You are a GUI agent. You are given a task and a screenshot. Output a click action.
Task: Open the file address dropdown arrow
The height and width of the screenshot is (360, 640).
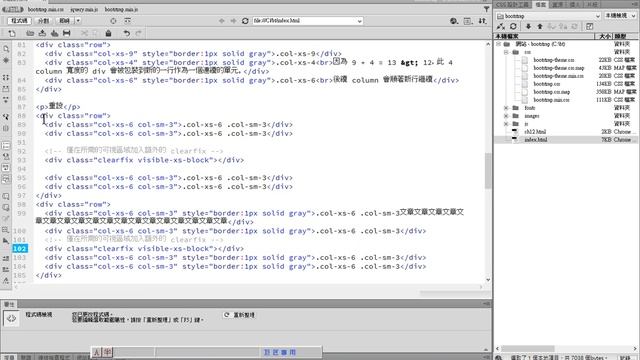[x=359, y=21]
